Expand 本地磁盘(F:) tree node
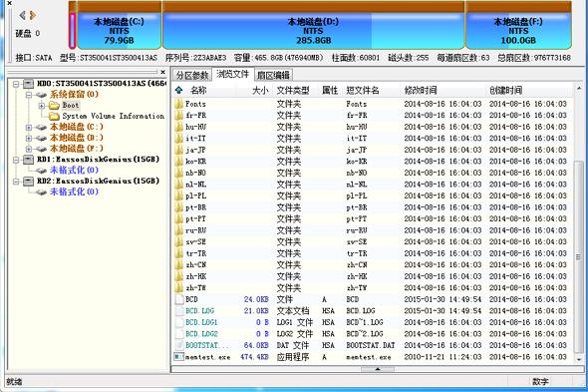Image resolution: width=588 pixels, height=392 pixels. 29,149
